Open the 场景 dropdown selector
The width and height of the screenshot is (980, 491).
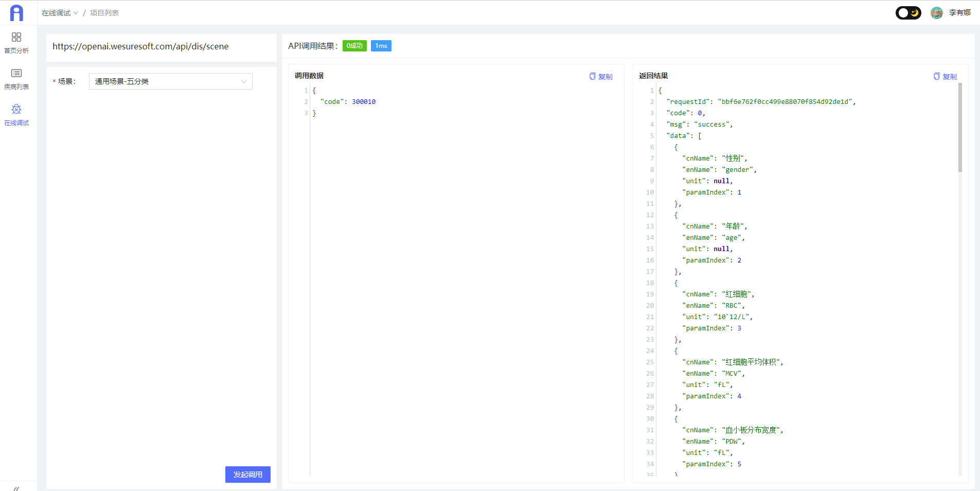[x=170, y=81]
